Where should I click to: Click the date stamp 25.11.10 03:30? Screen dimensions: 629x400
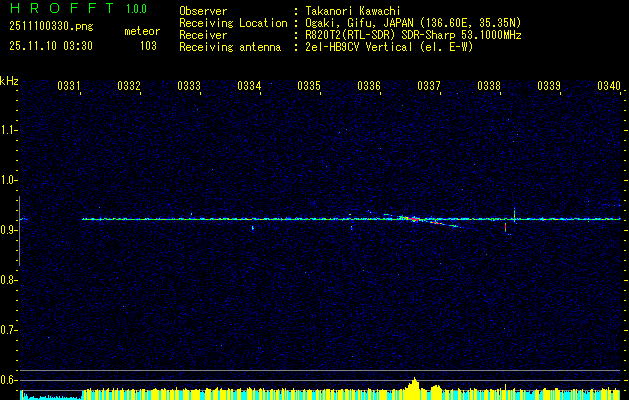pyautogui.click(x=51, y=46)
